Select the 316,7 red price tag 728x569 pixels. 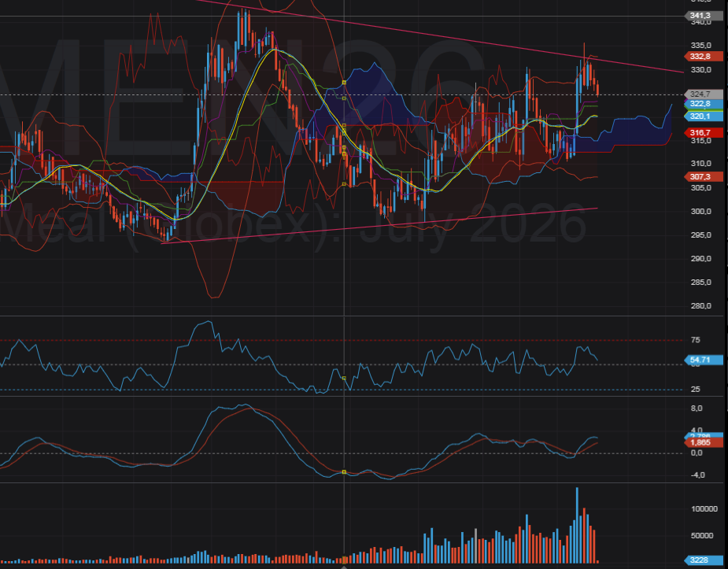[x=700, y=132]
